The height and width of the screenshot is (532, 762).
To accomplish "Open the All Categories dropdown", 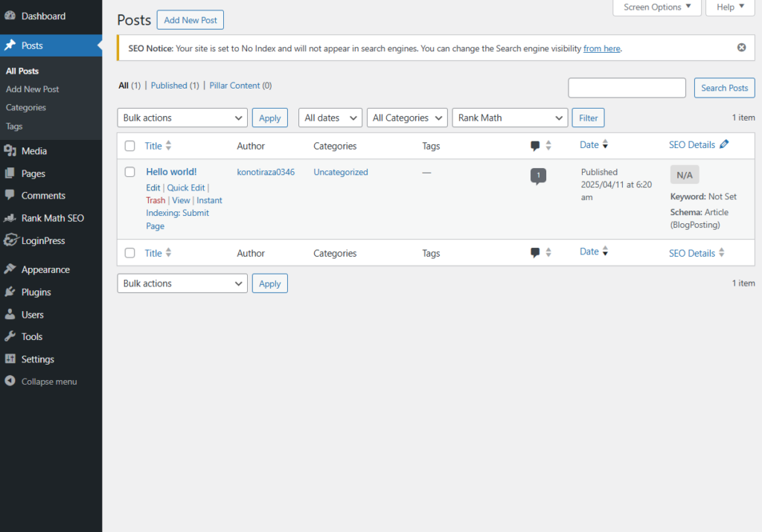I will pos(407,118).
